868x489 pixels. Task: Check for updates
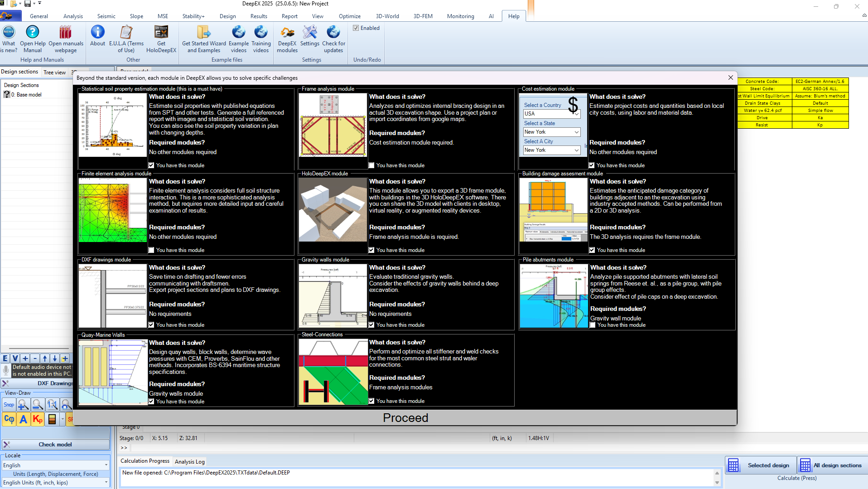(x=333, y=39)
